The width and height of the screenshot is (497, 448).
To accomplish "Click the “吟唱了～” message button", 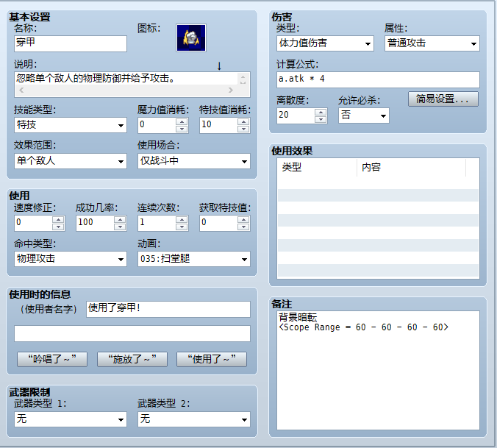I will pyautogui.click(x=52, y=359).
